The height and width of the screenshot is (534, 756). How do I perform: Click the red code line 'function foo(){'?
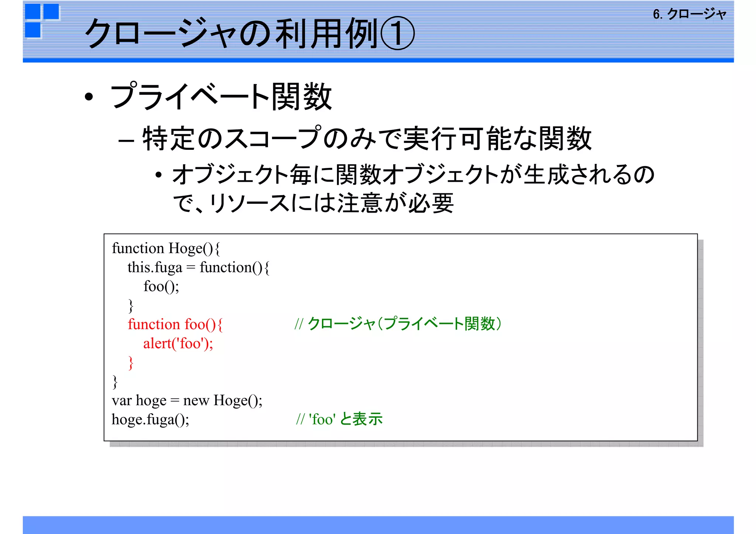pyautogui.click(x=175, y=324)
